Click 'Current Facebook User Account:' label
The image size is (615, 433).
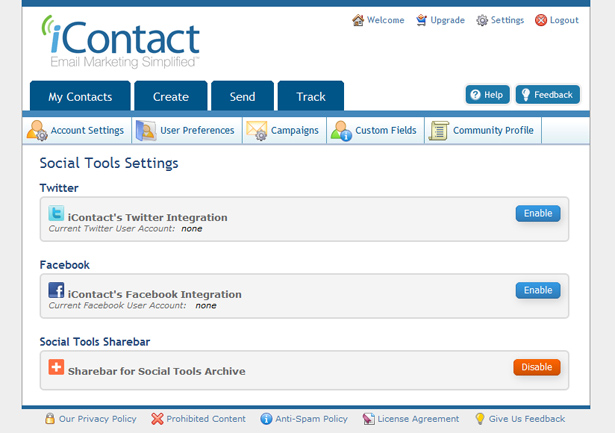pyautogui.click(x=117, y=306)
